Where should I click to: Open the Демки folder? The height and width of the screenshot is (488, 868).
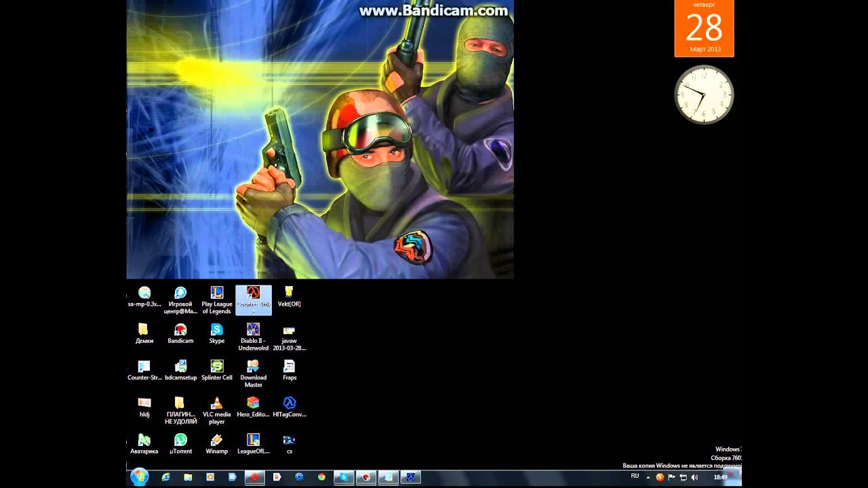coord(144,333)
